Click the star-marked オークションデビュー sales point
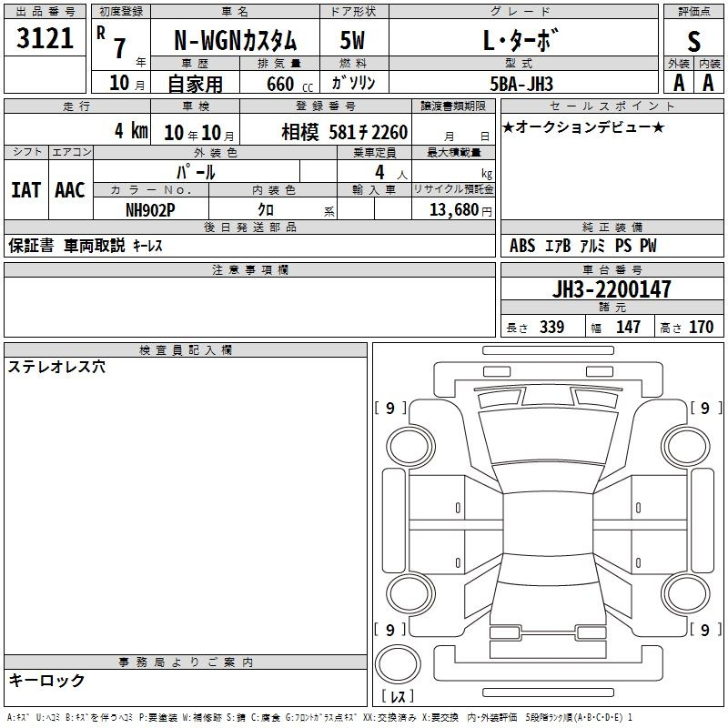This screenshot has width=728, height=728. pyautogui.click(x=583, y=127)
